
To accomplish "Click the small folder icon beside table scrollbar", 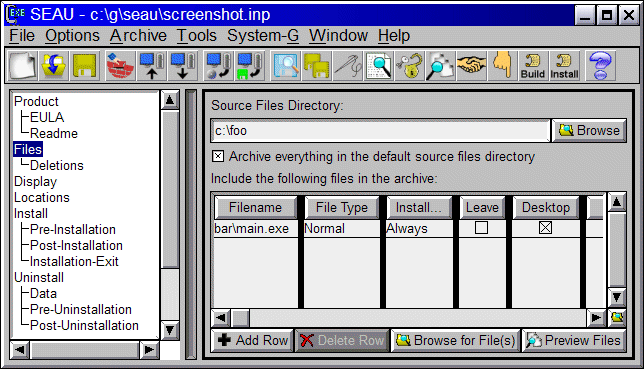I will point(617,318).
